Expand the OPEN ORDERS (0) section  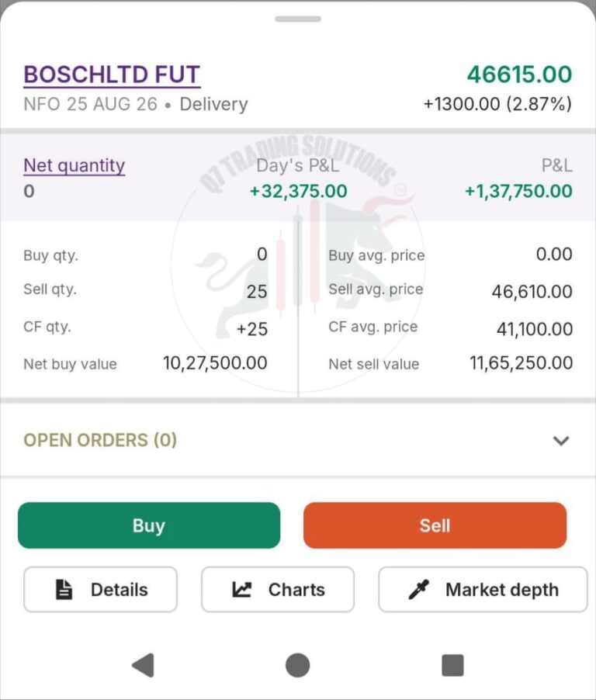click(x=298, y=440)
